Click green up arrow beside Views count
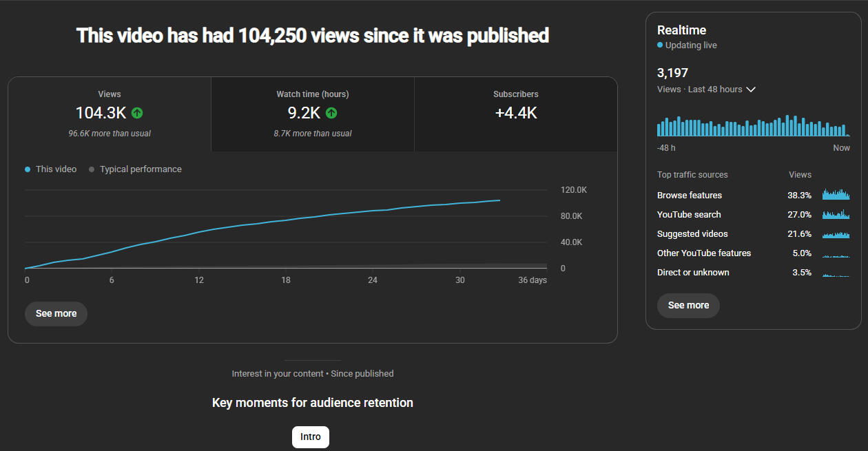The height and width of the screenshot is (451, 868). pyautogui.click(x=137, y=113)
